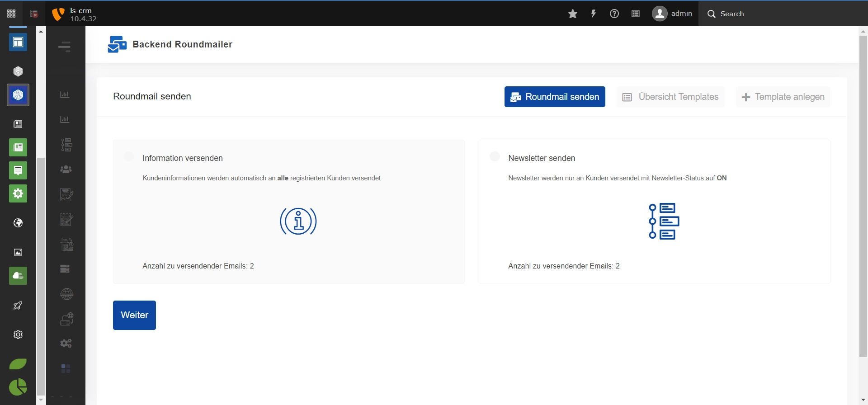Click the page tree toggle icon with red x
The height and width of the screenshot is (405, 868).
click(x=34, y=14)
